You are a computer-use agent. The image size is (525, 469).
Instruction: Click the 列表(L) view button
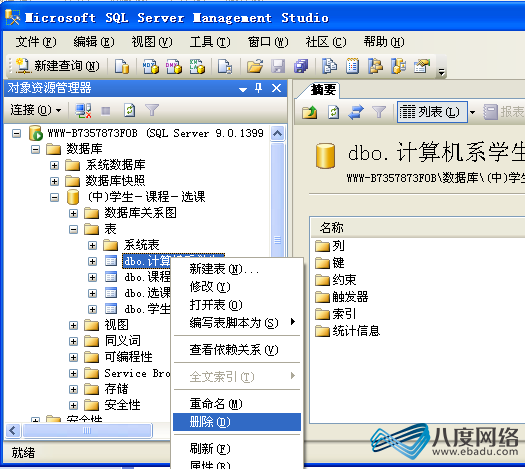click(432, 112)
